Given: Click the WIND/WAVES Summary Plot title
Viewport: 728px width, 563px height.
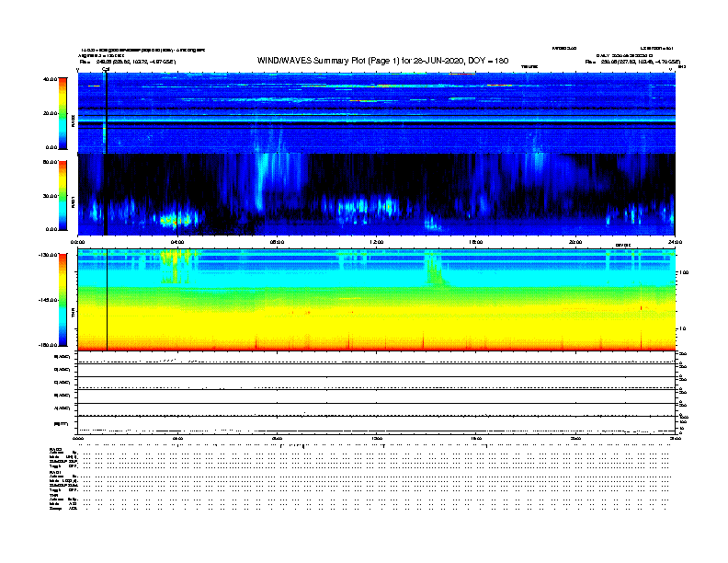Looking at the screenshot, I should click(382, 61).
